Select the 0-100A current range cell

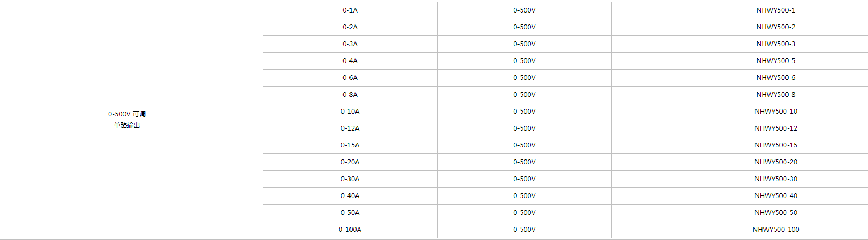coord(350,230)
